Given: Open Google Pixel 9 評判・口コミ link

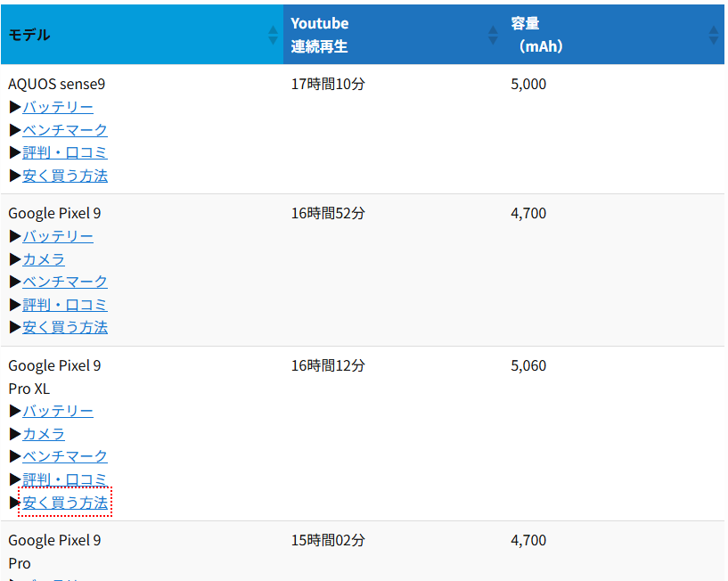Looking at the screenshot, I should click(x=65, y=305).
